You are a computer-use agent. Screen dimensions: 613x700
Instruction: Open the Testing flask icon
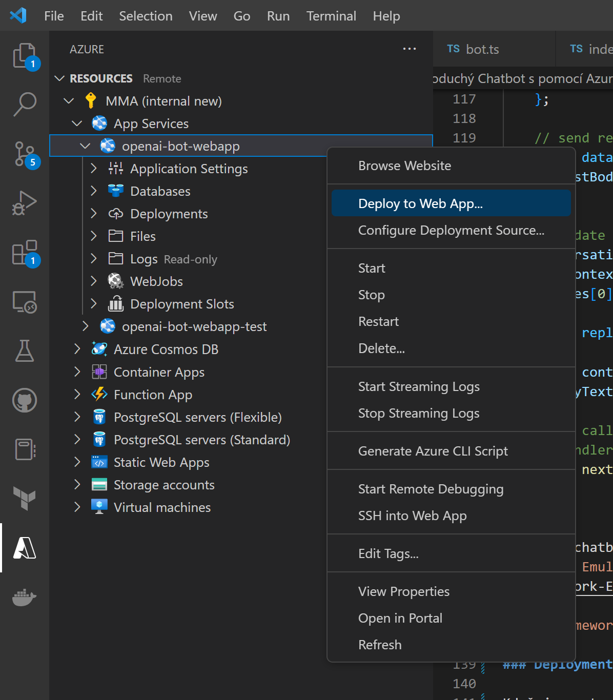coord(24,351)
